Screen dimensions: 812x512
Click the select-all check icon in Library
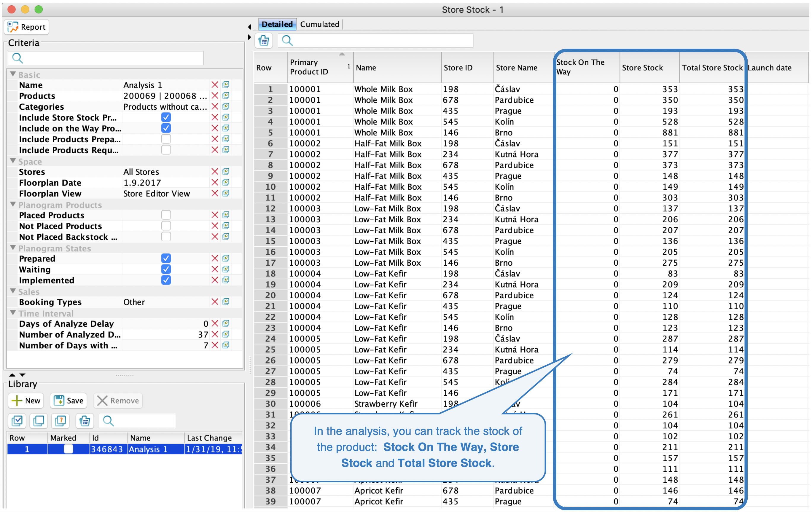click(17, 420)
